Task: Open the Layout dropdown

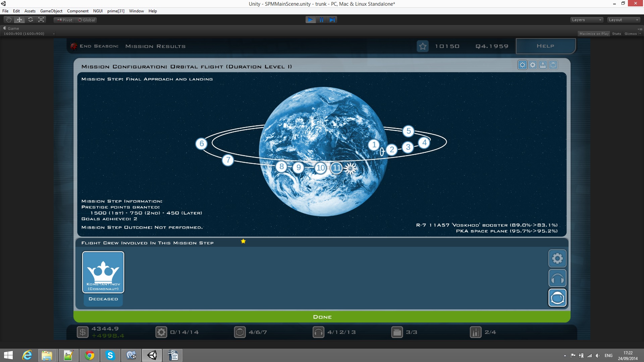Action: click(x=624, y=20)
